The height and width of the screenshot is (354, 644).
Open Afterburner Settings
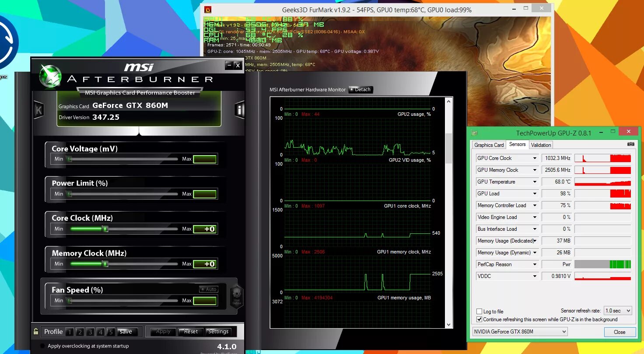(x=218, y=332)
